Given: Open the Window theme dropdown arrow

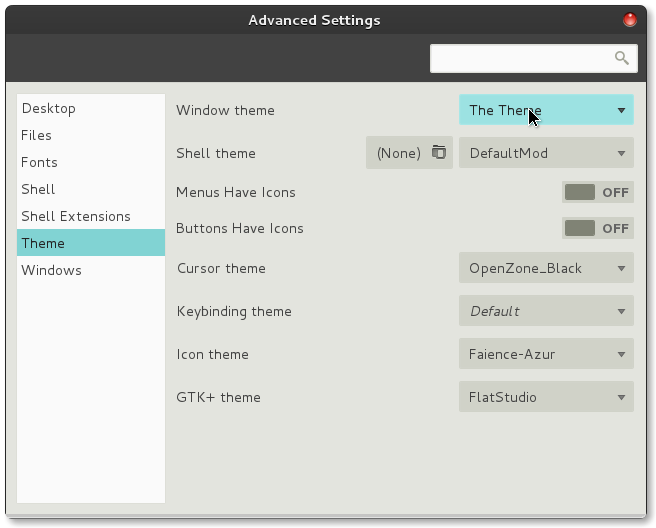Looking at the screenshot, I should pos(621,110).
